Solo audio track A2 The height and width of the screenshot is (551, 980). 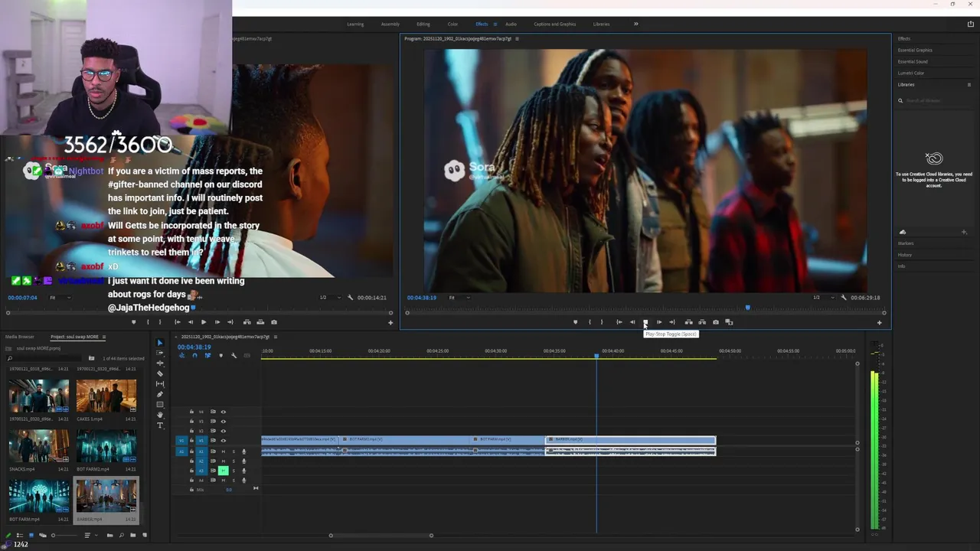pyautogui.click(x=234, y=461)
